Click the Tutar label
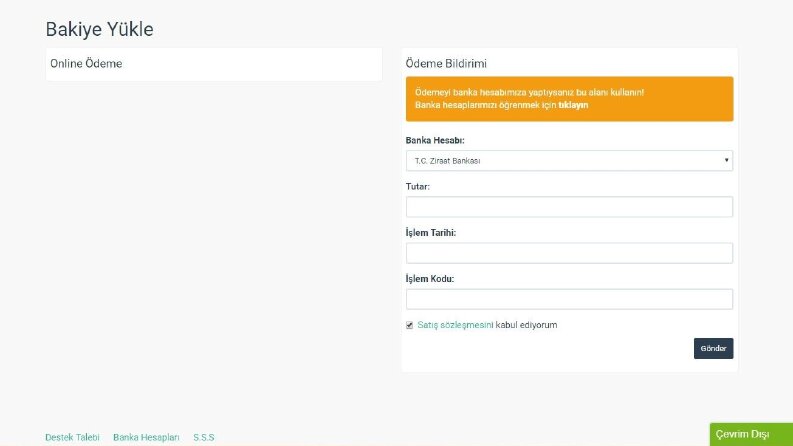This screenshot has height=446, width=793. coord(418,187)
